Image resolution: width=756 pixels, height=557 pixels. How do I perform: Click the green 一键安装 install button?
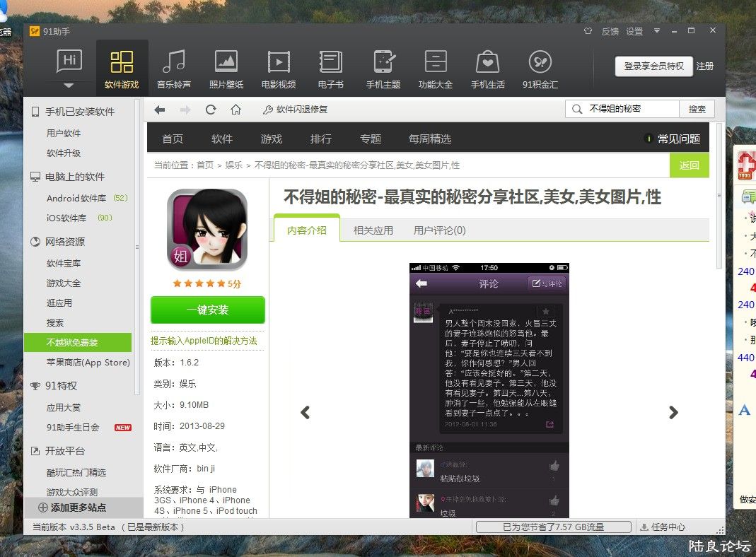[207, 310]
